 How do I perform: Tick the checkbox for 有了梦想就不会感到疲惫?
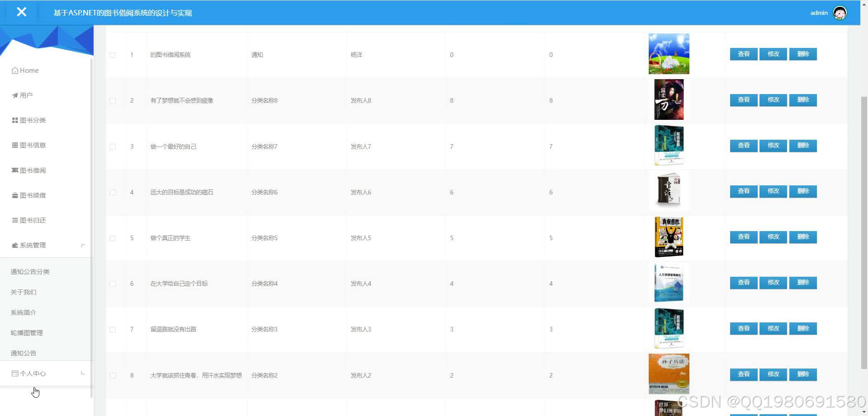(x=113, y=101)
